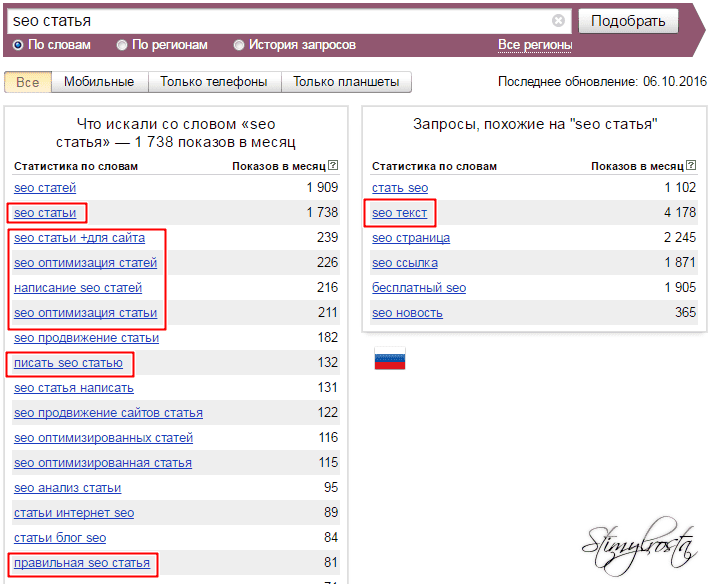710x584 pixels.
Task: Open the seo анализ статьи link
Action: [67, 488]
